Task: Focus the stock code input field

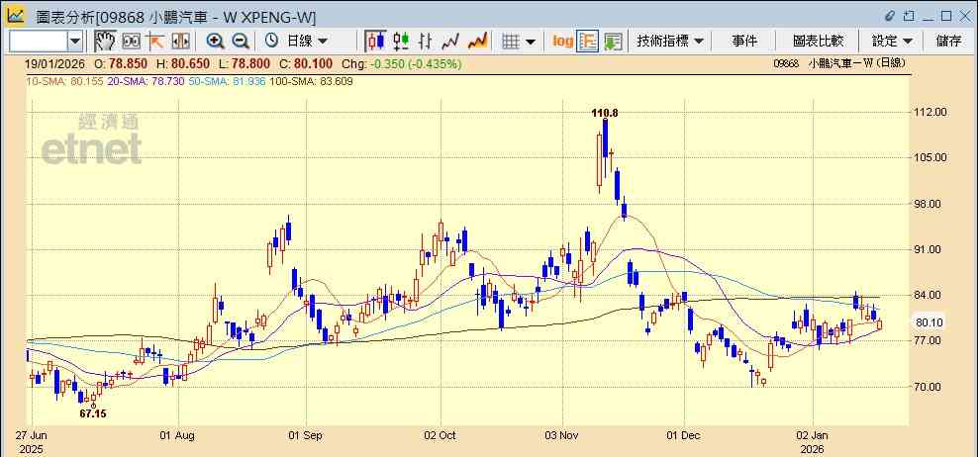Action: [39, 42]
